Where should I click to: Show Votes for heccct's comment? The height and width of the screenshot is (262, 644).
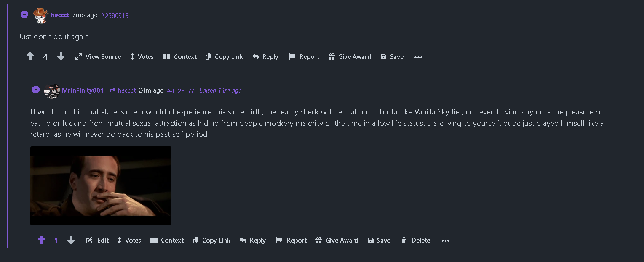[142, 57]
